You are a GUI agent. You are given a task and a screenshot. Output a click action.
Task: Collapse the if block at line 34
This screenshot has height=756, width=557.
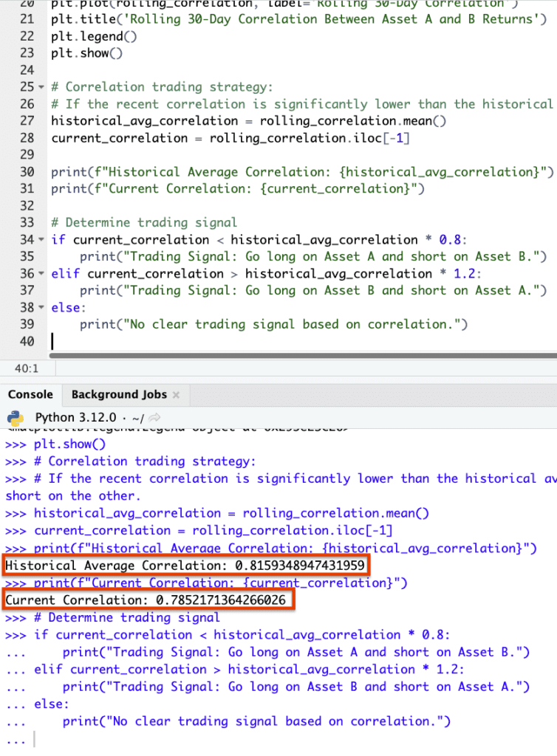coord(41,240)
